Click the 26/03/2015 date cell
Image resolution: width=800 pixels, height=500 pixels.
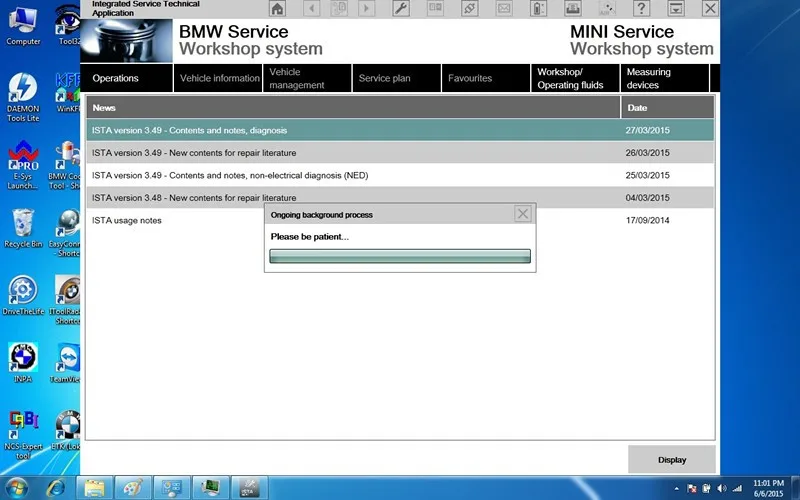click(647, 153)
